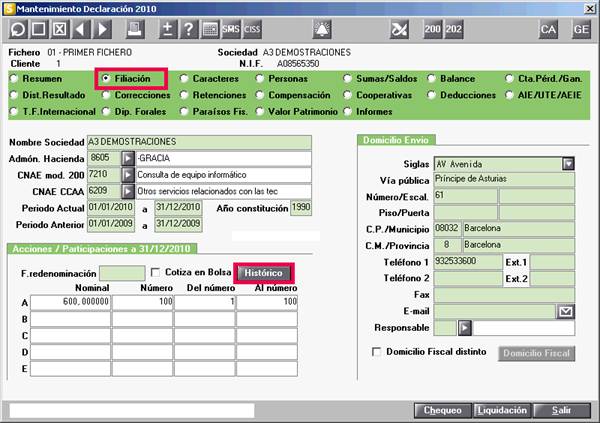This screenshot has height=423, width=600.
Task: Click the Domicilio Fiscal button
Action: click(536, 353)
